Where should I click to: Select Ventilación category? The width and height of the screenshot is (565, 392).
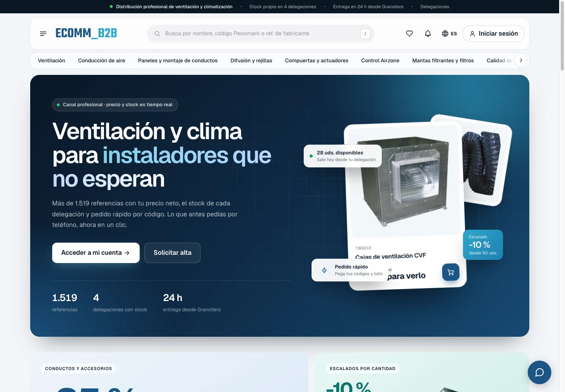point(51,60)
